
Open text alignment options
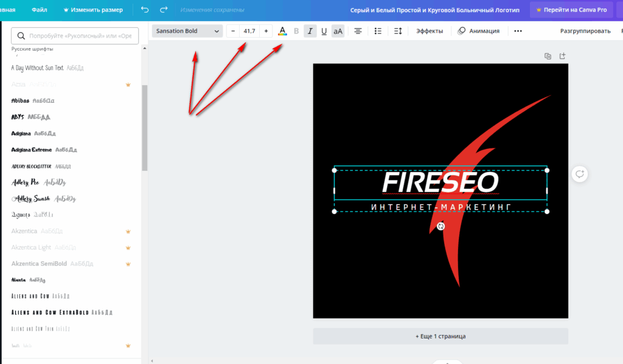358,31
